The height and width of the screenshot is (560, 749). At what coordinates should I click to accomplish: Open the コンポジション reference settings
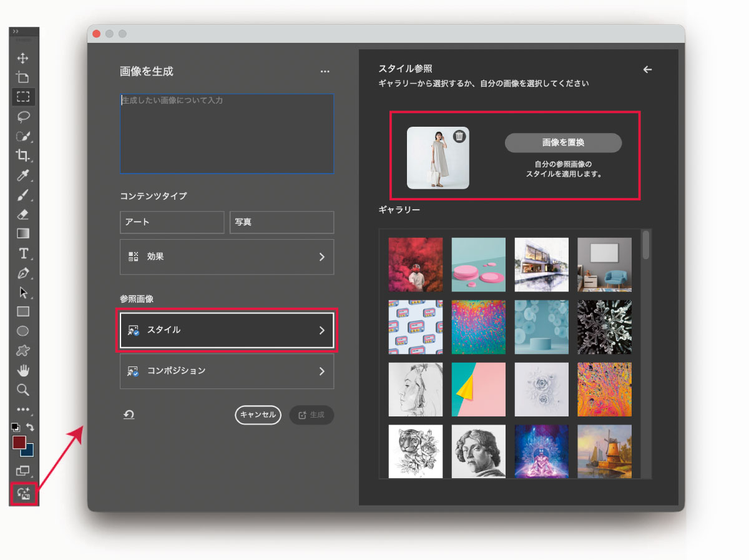point(227,371)
